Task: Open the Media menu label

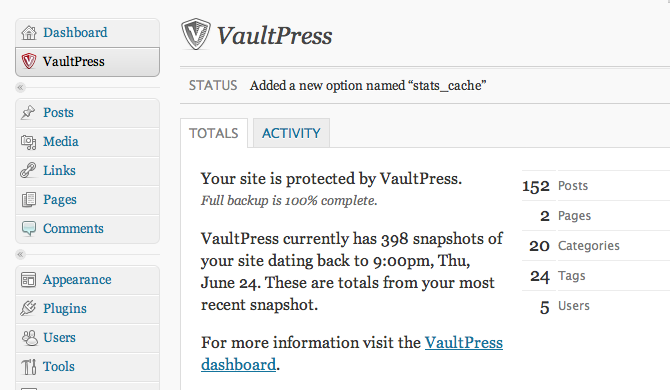Action: click(x=61, y=141)
